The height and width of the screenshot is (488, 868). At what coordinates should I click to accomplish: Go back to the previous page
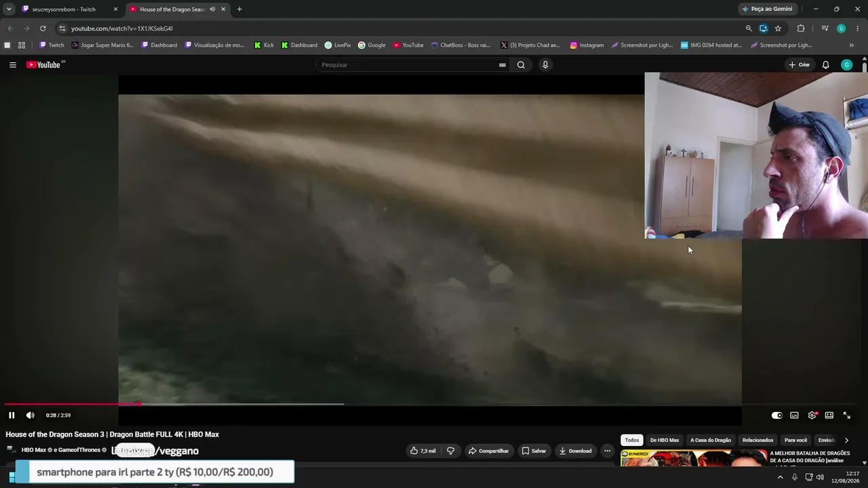tap(10, 28)
